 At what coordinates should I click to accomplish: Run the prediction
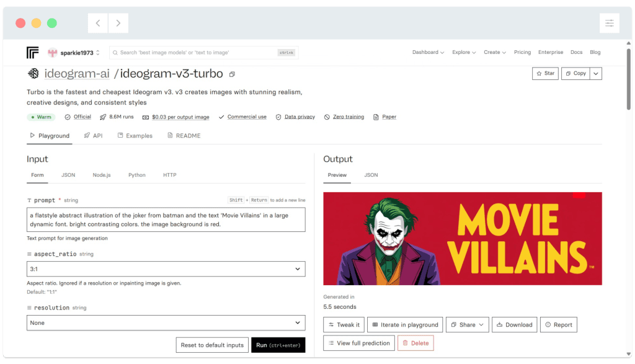tap(278, 345)
